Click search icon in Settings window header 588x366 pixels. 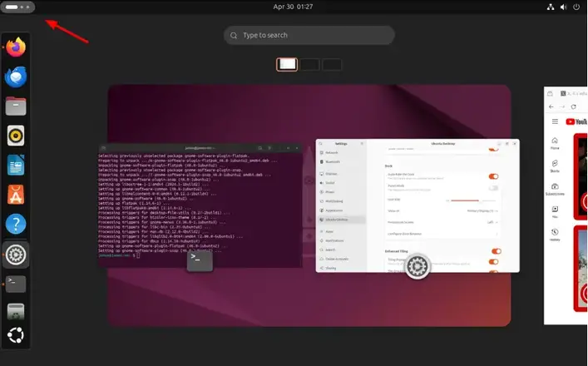321,144
